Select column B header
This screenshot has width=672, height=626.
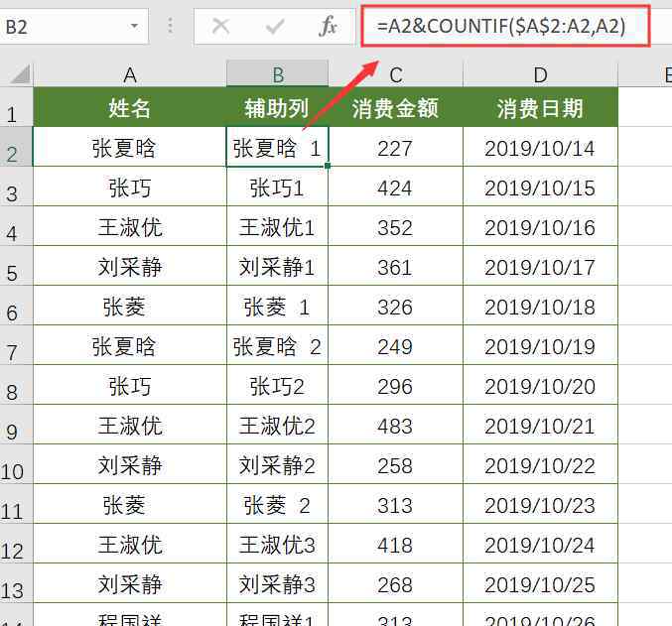coord(277,74)
